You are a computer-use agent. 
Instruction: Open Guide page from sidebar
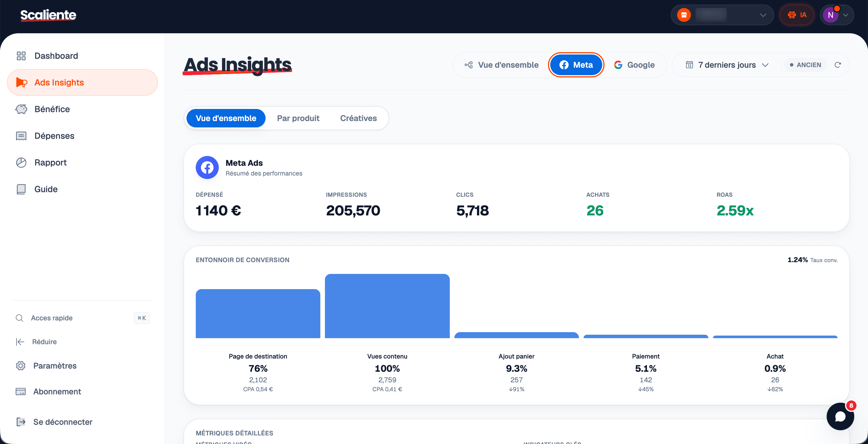point(82,189)
